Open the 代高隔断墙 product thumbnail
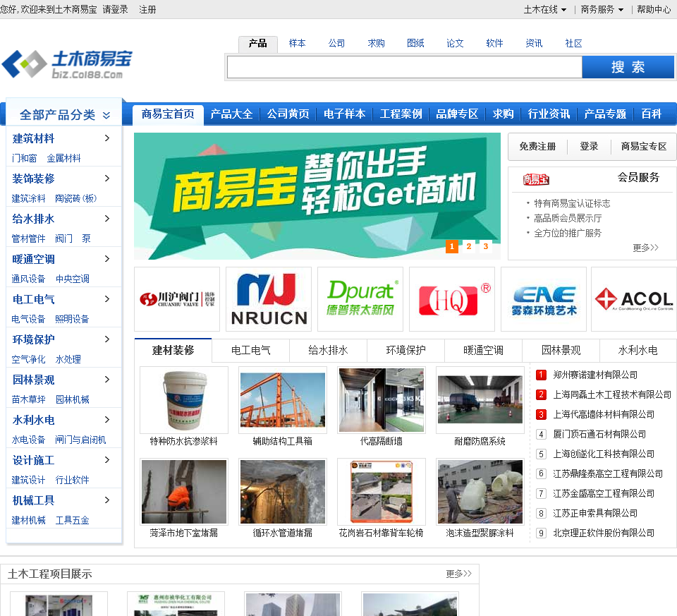Image resolution: width=677 pixels, height=616 pixels. tap(382, 400)
